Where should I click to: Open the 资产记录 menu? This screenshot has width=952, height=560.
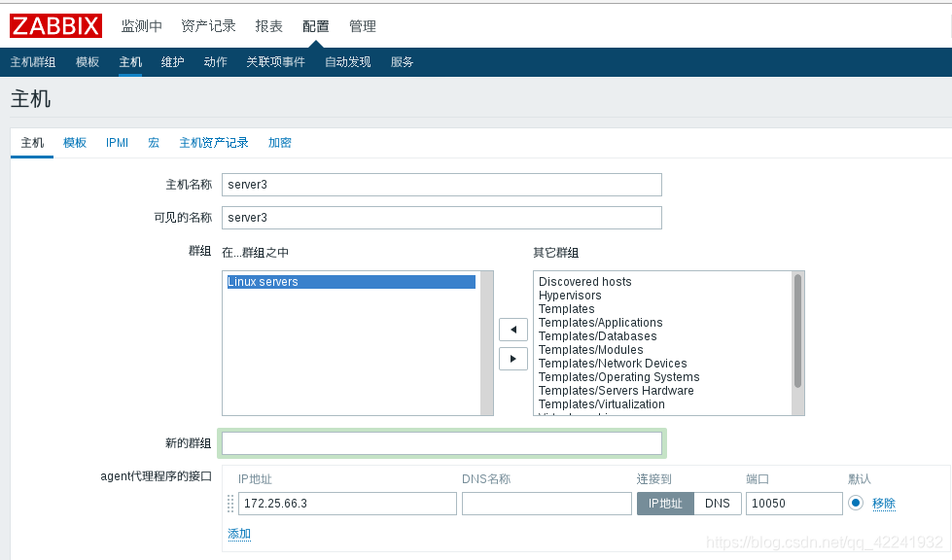pos(208,26)
